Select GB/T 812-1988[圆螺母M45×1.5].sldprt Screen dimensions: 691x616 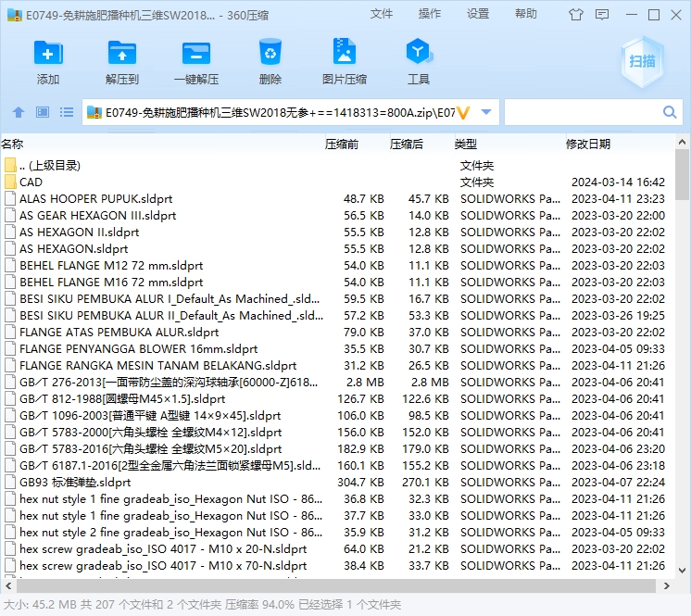337,398
